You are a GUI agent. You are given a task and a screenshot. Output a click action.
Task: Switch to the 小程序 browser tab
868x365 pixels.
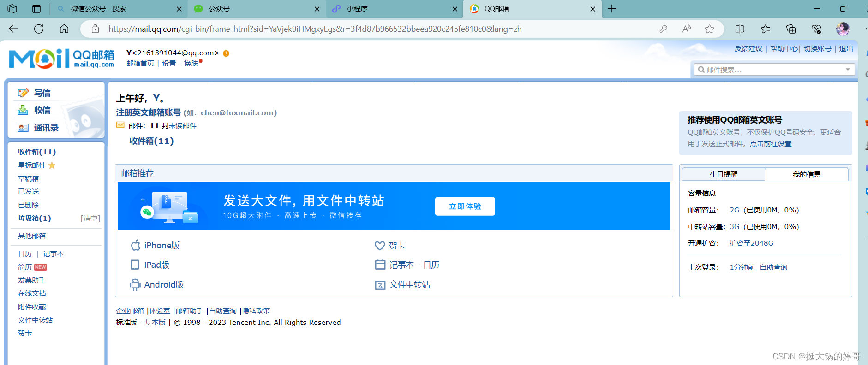395,9
